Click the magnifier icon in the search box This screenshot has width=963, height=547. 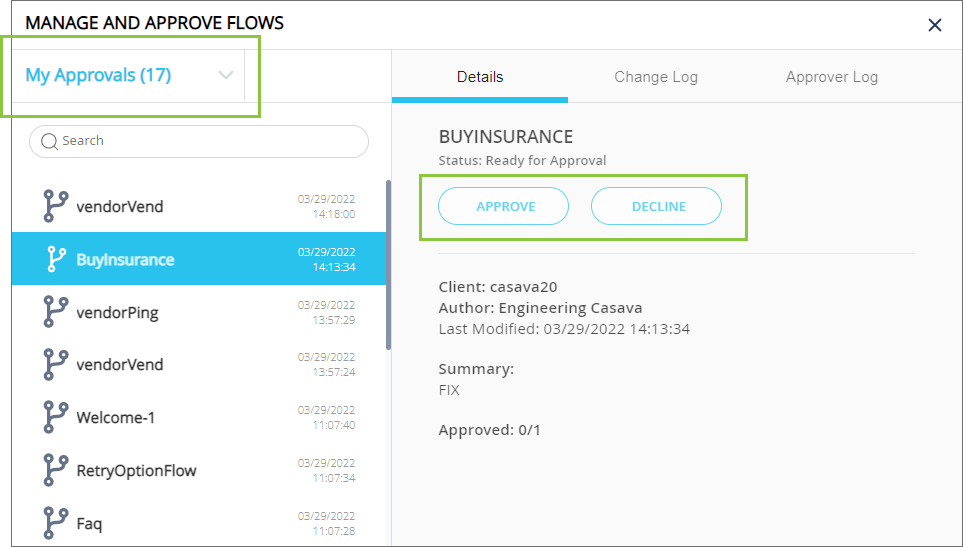click(x=50, y=142)
